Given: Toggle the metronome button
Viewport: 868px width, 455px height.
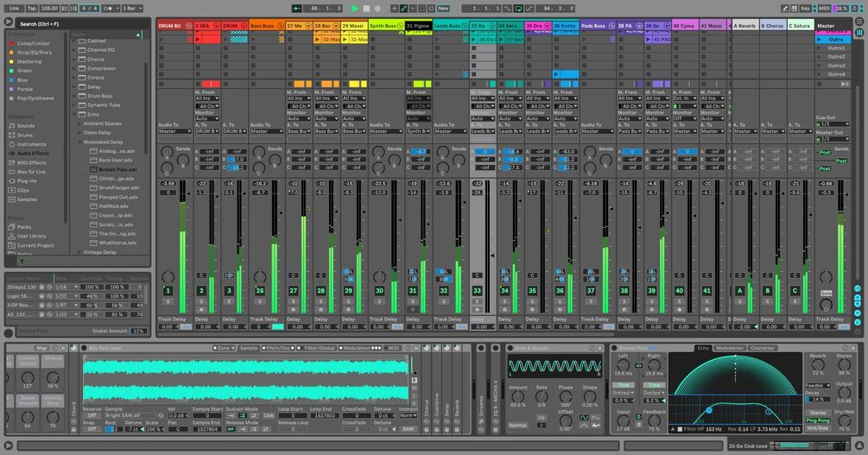Looking at the screenshot, I should tap(109, 9).
